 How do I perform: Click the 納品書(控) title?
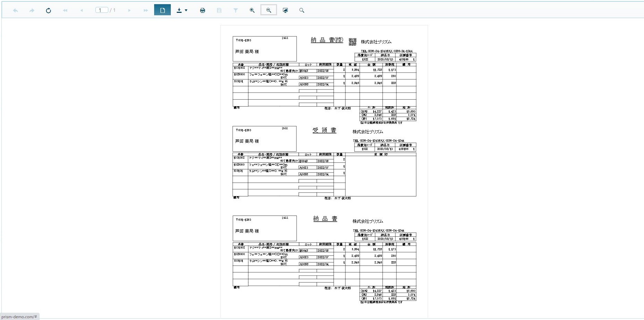[327, 40]
